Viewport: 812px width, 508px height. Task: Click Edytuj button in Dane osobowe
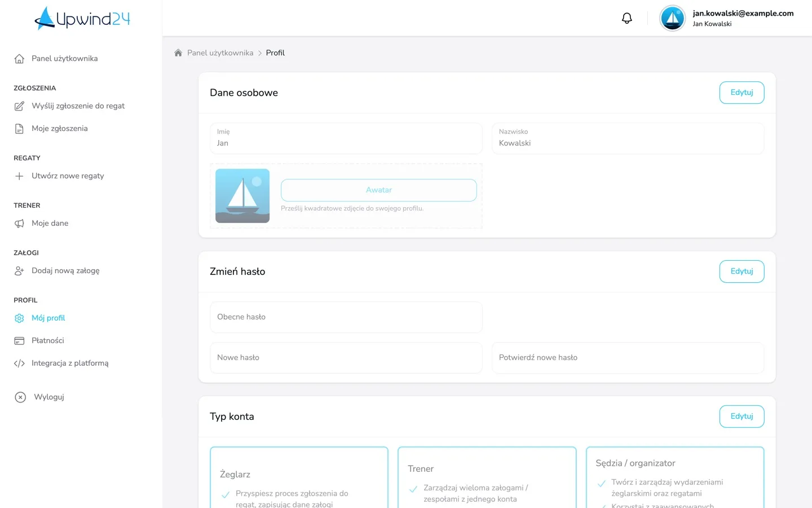[x=742, y=93]
